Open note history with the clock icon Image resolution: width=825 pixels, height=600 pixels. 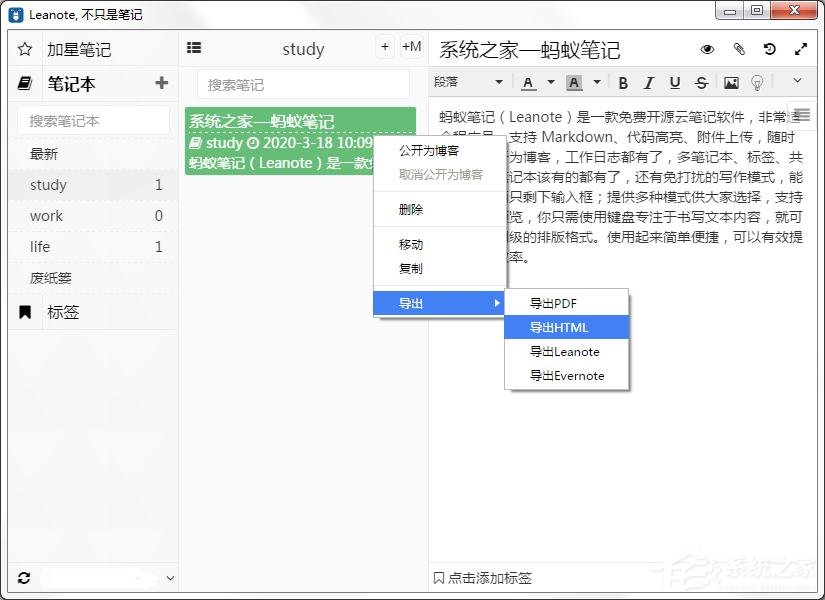point(768,49)
